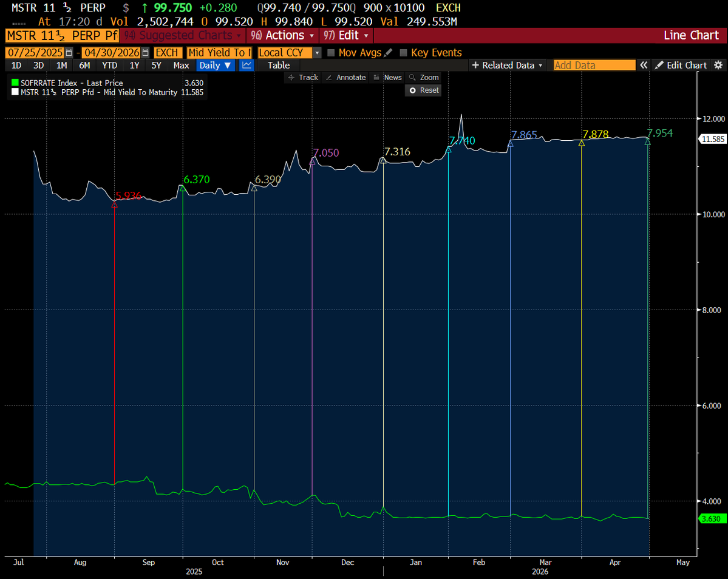Image resolution: width=728 pixels, height=579 pixels.
Task: Expand the Related Data dropdown
Action: point(507,66)
